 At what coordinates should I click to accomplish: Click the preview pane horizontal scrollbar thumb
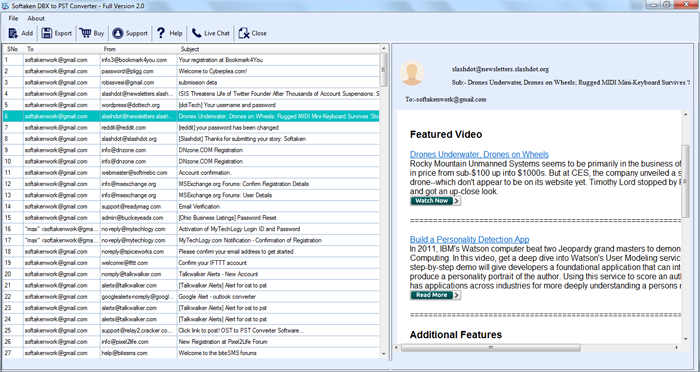491,347
